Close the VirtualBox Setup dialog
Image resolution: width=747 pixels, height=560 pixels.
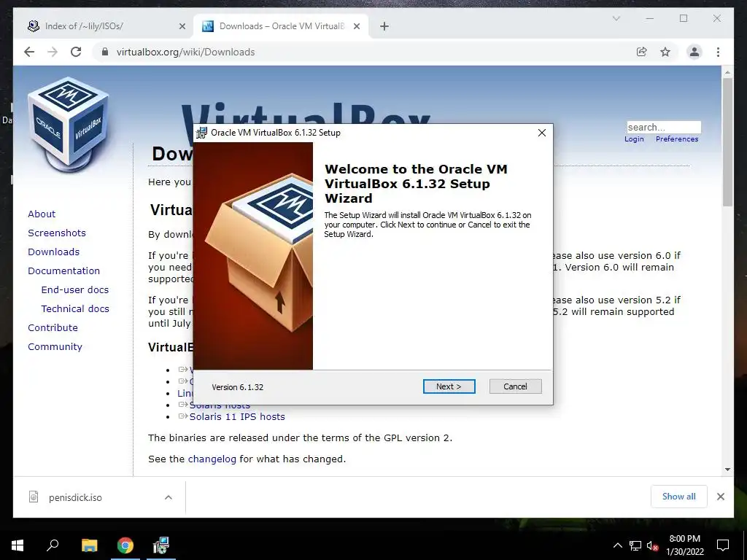(542, 133)
